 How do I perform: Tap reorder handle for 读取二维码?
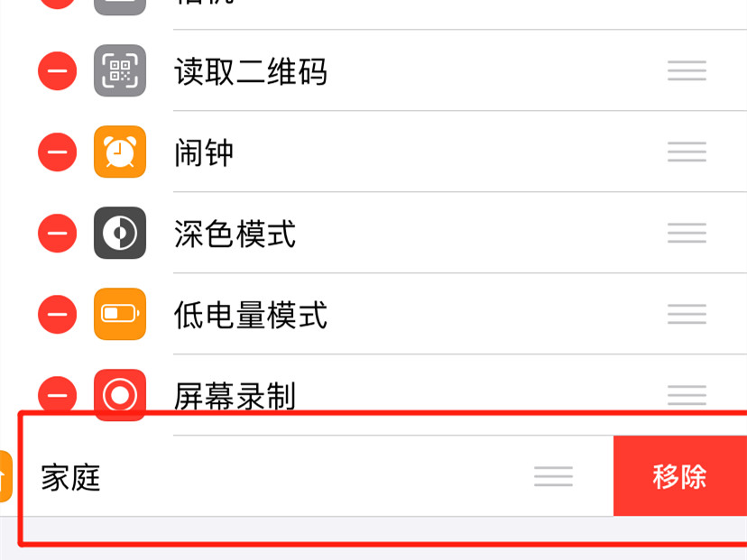click(687, 71)
